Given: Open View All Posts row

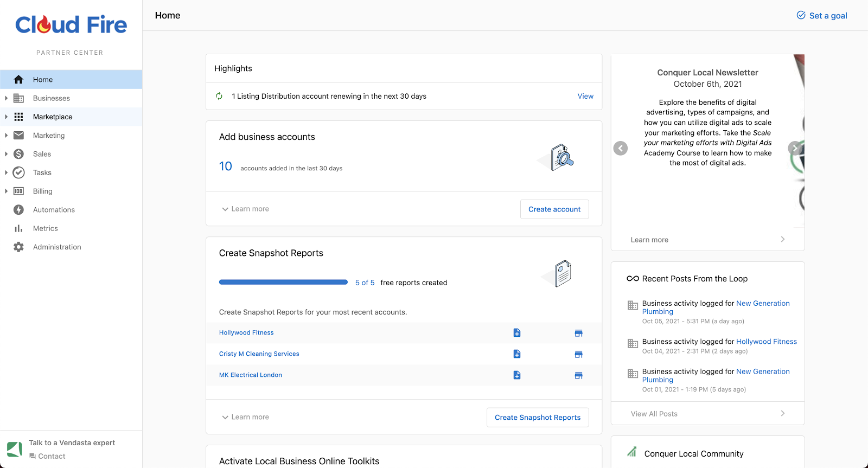Looking at the screenshot, I should pos(707,414).
